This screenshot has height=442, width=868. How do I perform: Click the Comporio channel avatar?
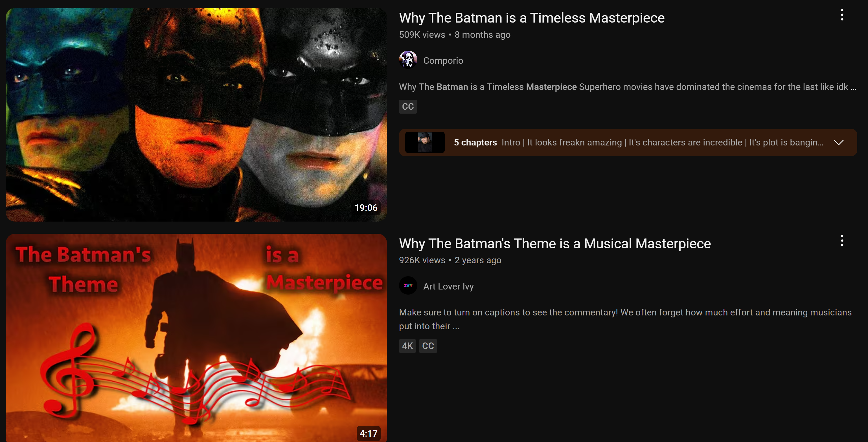tap(408, 60)
